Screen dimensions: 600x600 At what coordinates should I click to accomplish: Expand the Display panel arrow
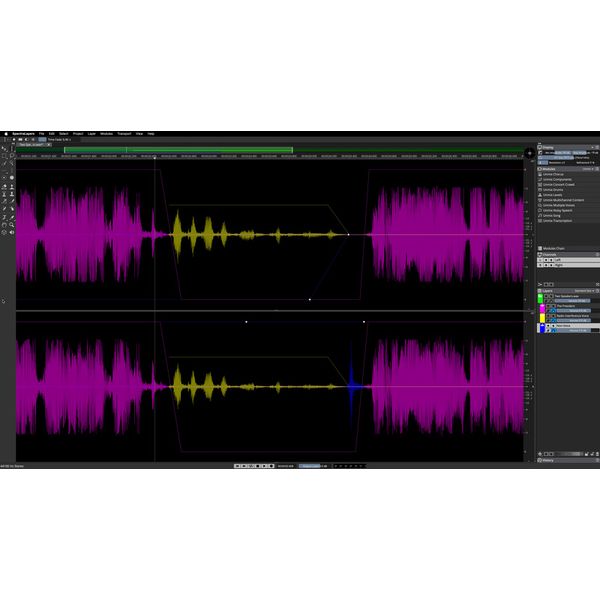point(592,147)
